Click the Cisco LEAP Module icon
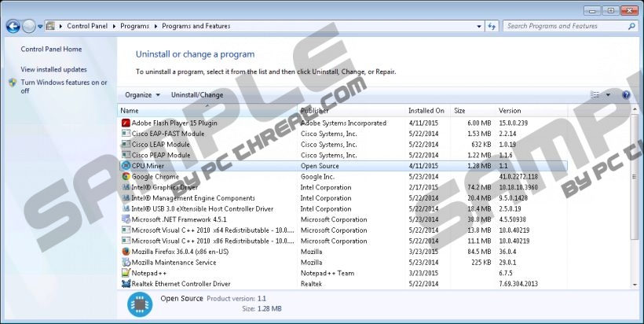The width and height of the screenshot is (644, 324). point(126,145)
